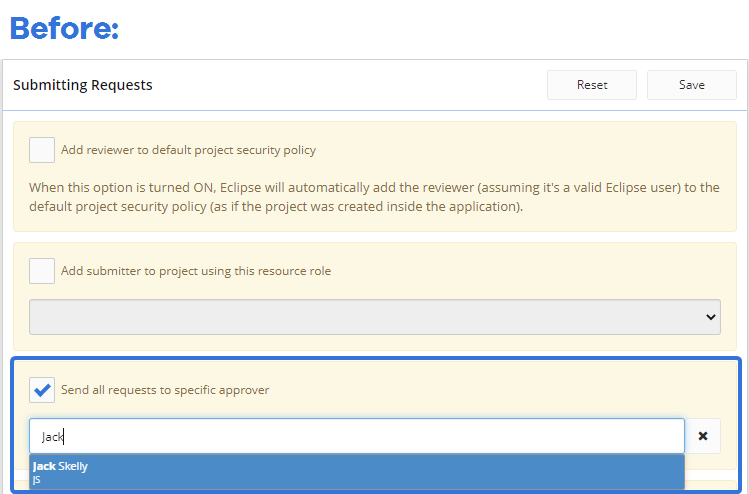This screenshot has height=494, width=749.
Task: Click the resource role dropdown chevron arrow
Action: pyautogui.click(x=711, y=317)
